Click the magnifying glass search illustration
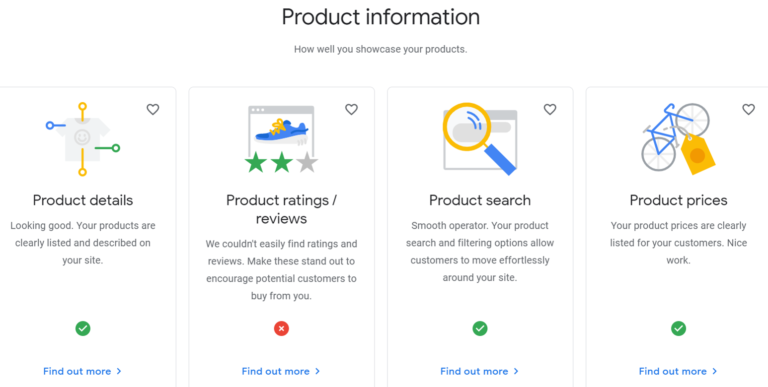 (x=480, y=139)
